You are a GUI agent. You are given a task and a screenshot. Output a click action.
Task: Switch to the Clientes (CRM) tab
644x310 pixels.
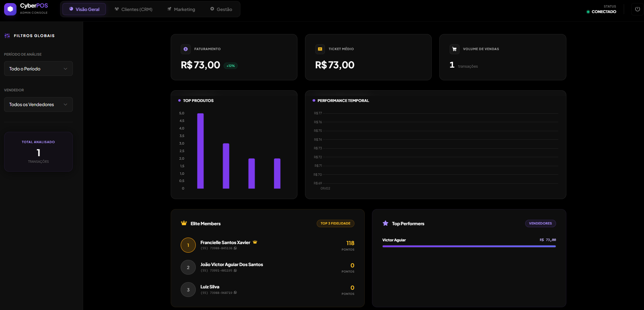point(133,9)
